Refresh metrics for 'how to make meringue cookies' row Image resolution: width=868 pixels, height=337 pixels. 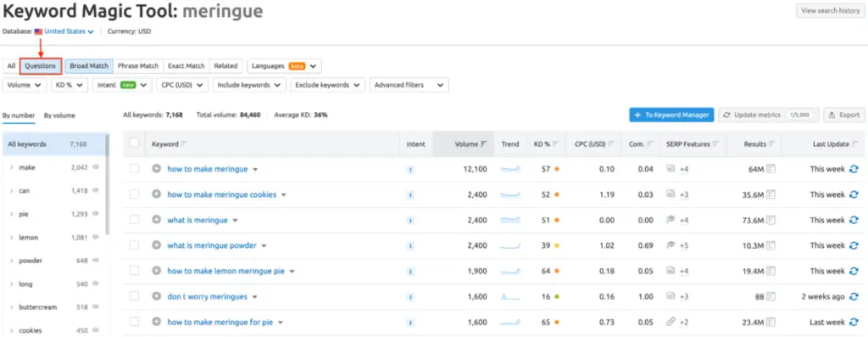[x=854, y=194]
